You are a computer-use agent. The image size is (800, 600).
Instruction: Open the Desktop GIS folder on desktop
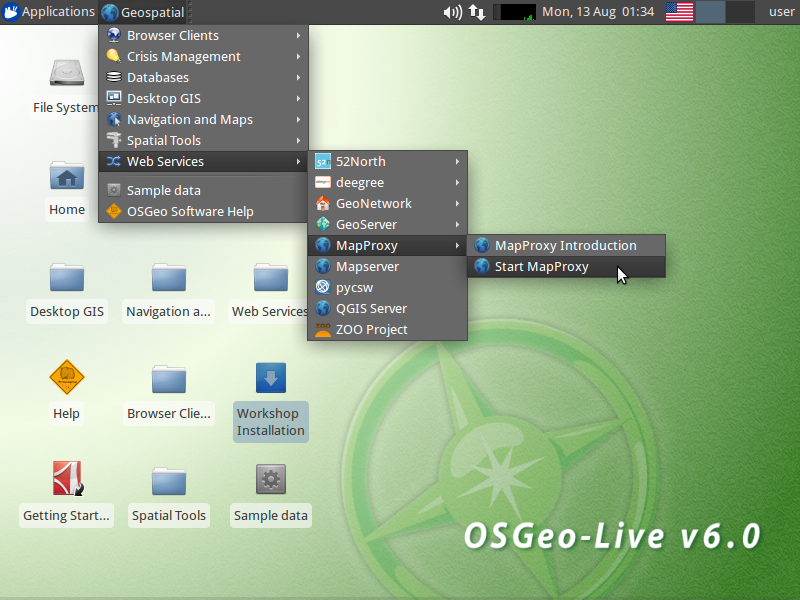[67, 278]
